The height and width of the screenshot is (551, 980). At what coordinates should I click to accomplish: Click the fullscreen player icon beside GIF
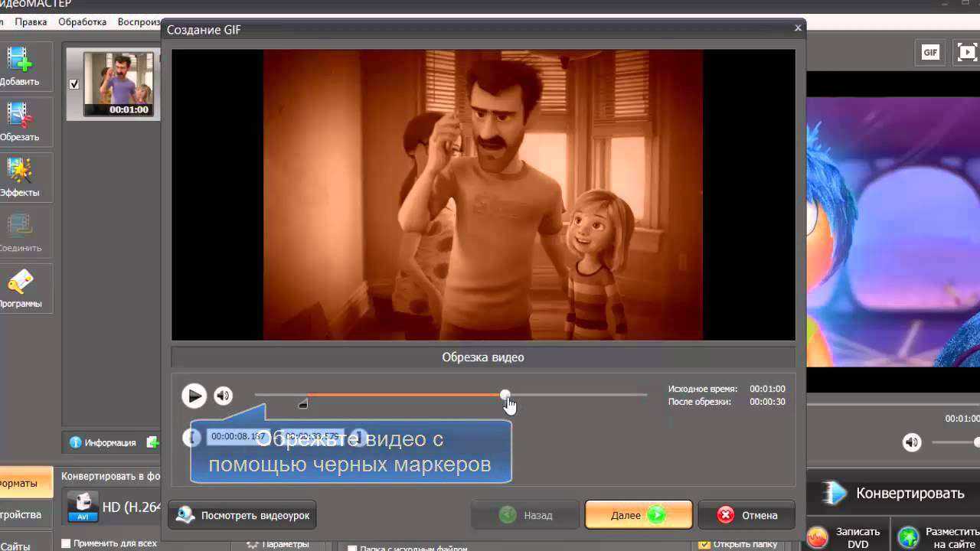pos(967,52)
